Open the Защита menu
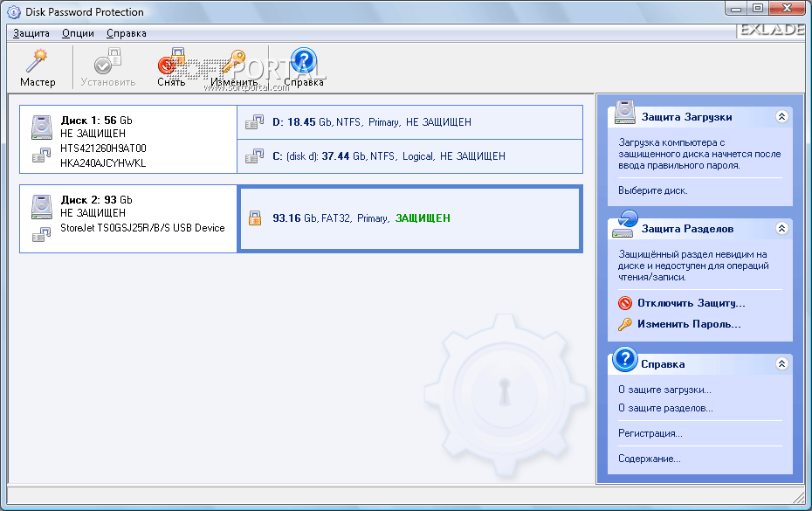The width and height of the screenshot is (812, 511). point(31,33)
